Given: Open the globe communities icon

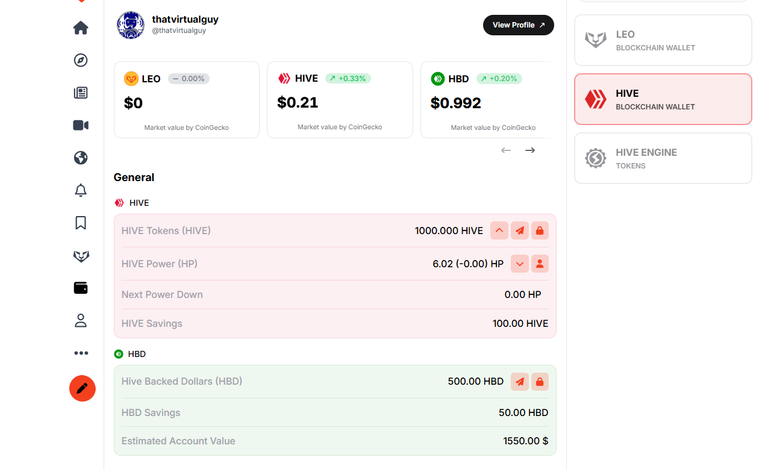Looking at the screenshot, I should 81,158.
